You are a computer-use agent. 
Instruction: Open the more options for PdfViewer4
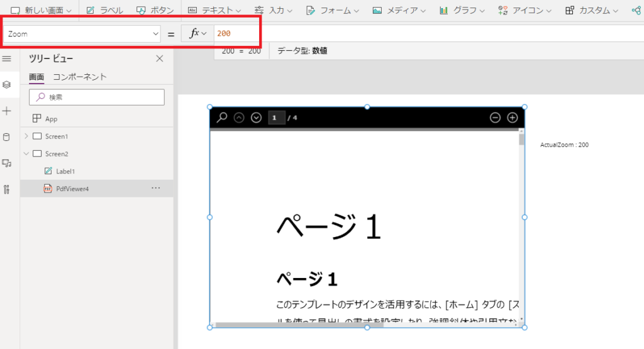pyautogui.click(x=156, y=188)
